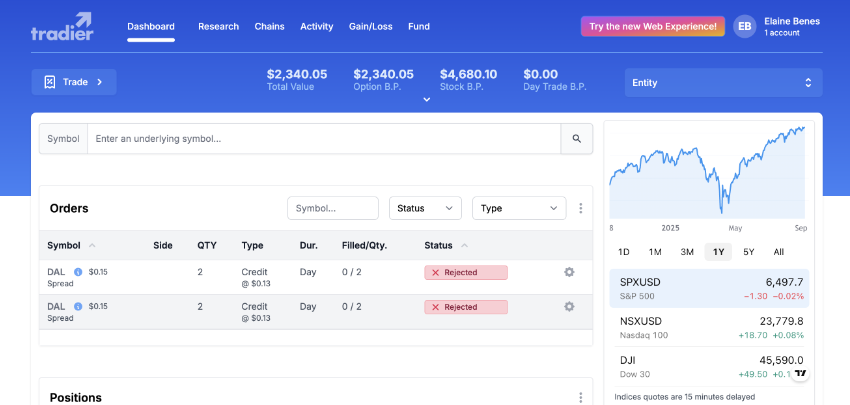Click the Option B.P. value
Screen dimensions: 850x405
383,74
